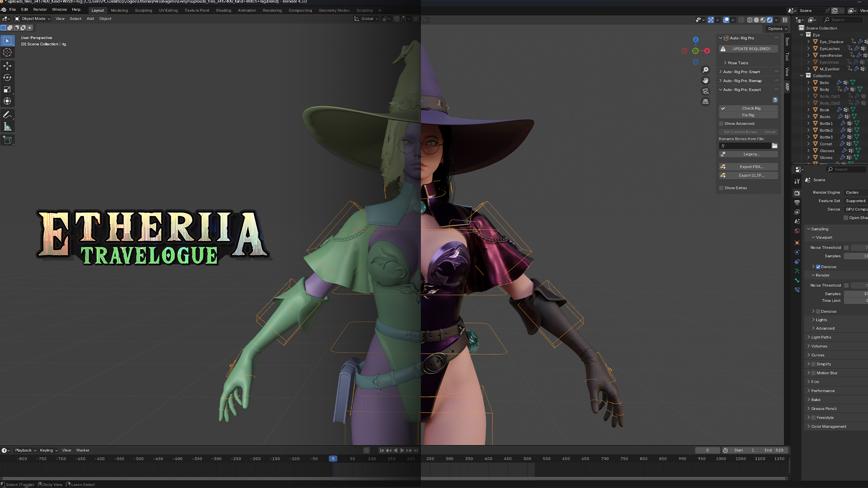
Task: Click the red X axis gizmo
Action: (707, 51)
